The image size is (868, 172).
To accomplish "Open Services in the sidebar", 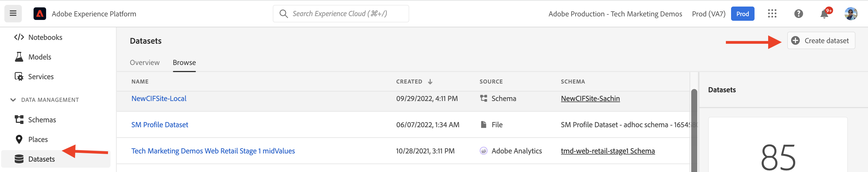I will (x=41, y=76).
